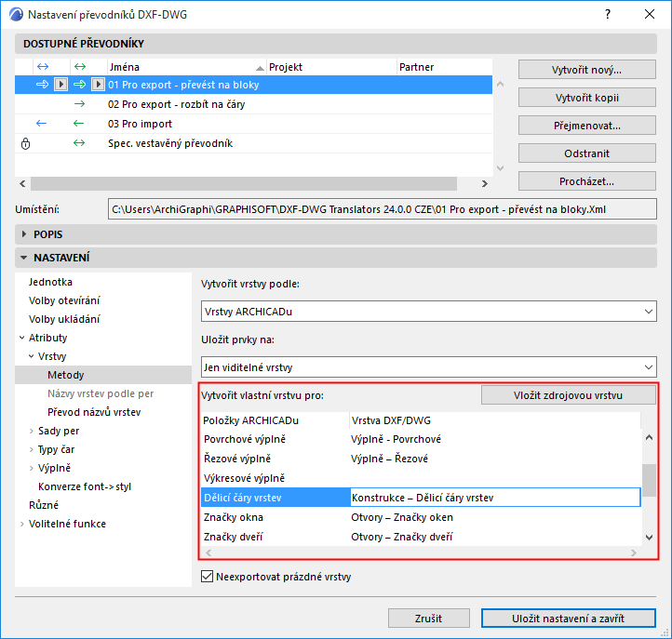Expand the POPIS section
The height and width of the screenshot is (639, 672).
24,234
